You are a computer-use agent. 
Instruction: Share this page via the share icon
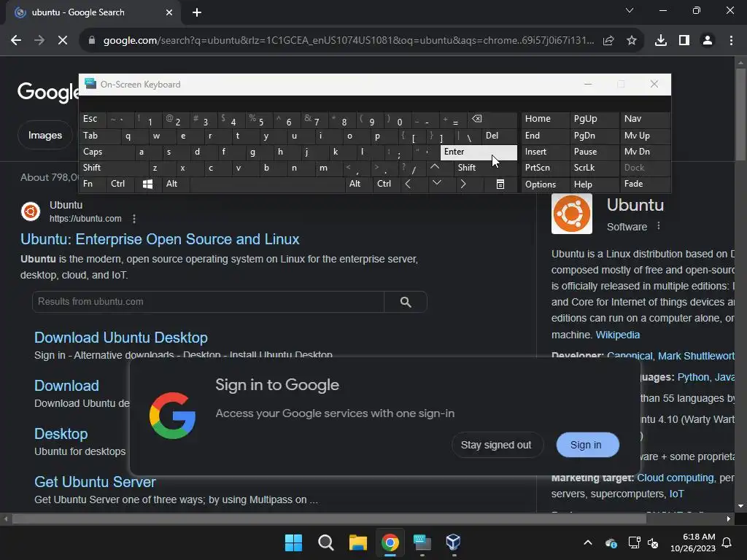(608, 41)
